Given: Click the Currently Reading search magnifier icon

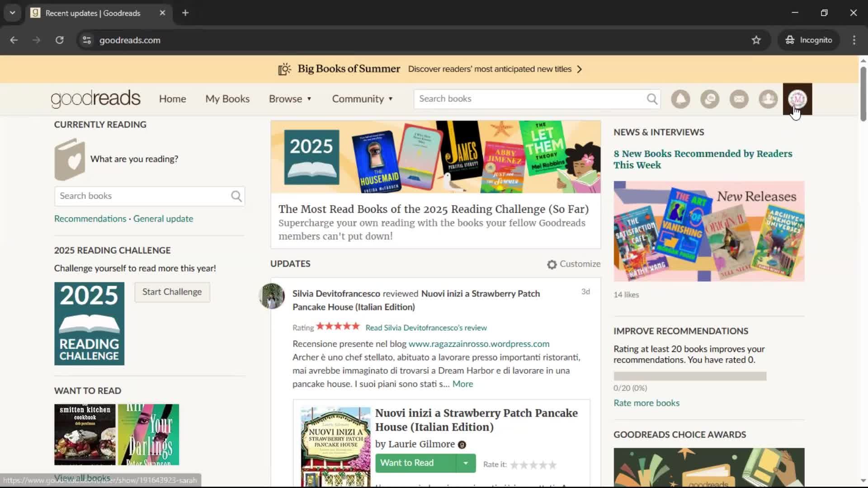Looking at the screenshot, I should (236, 196).
